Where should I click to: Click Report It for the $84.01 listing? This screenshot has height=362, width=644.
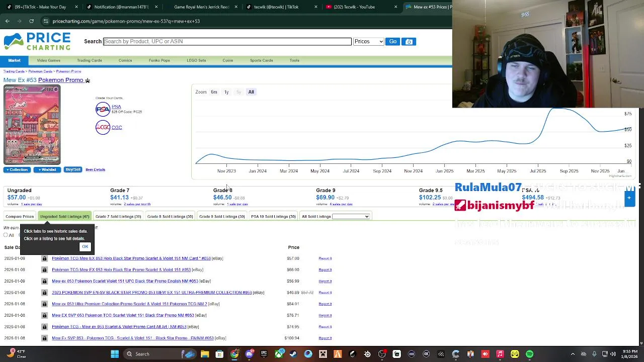[x=325, y=304]
